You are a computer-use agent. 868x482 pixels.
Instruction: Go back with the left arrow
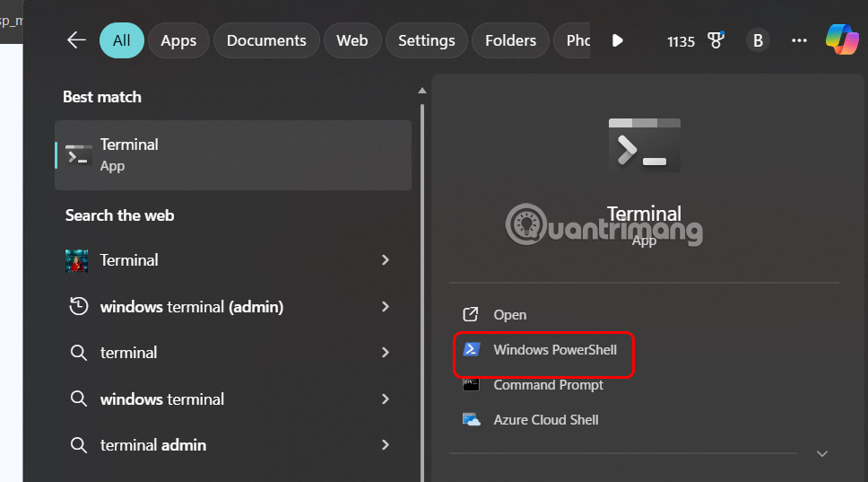coord(76,40)
